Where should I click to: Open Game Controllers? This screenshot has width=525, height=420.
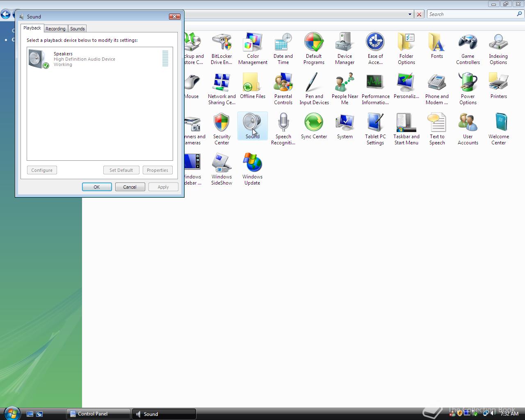tap(468, 49)
